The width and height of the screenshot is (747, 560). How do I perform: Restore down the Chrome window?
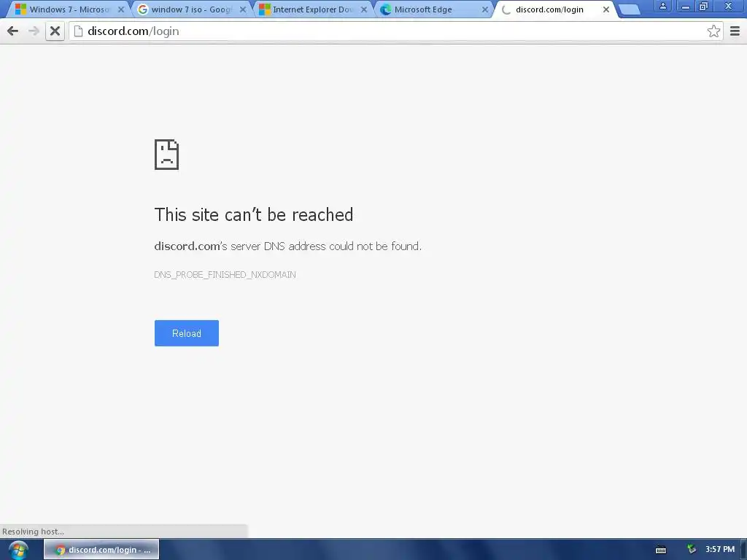704,6
